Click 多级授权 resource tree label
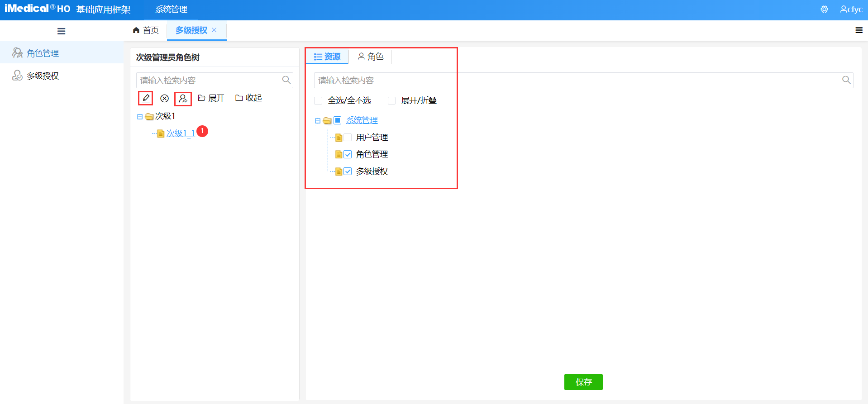Image resolution: width=868 pixels, height=404 pixels. click(x=372, y=171)
